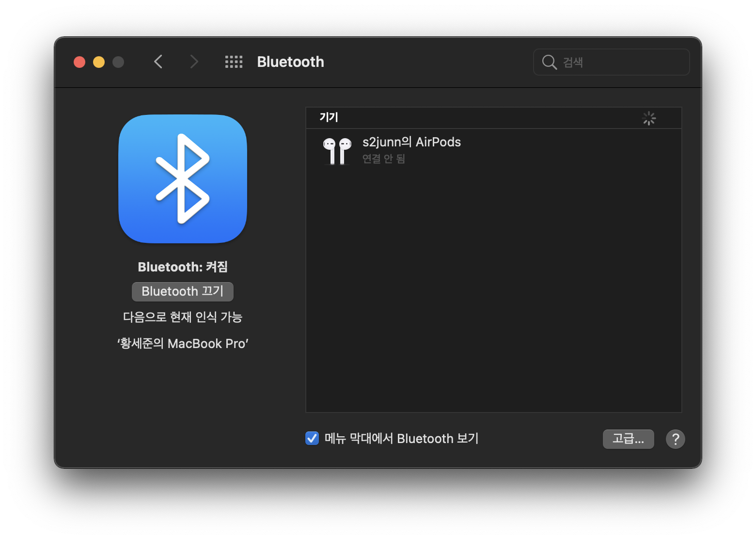Click the large blue Bluetooth logo
Viewport: 756px width, 540px height.
[x=183, y=179]
